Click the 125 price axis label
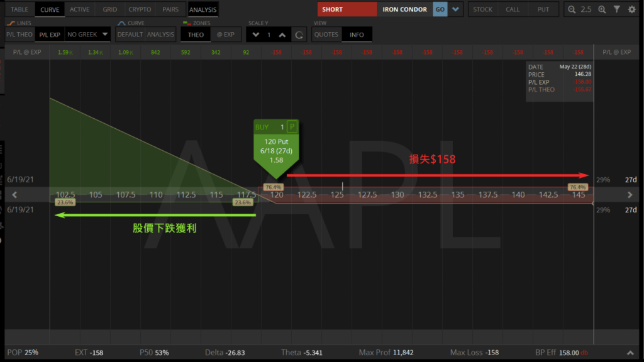 (337, 195)
